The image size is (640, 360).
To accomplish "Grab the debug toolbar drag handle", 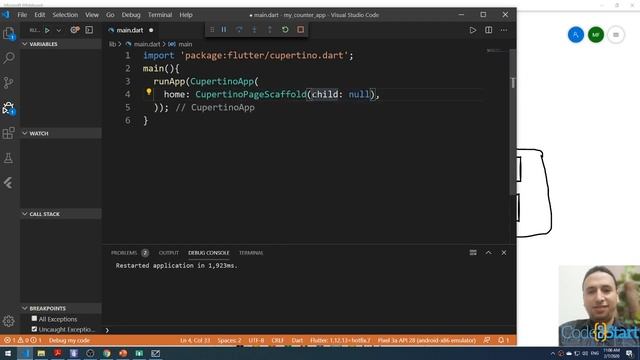I will 212,30.
